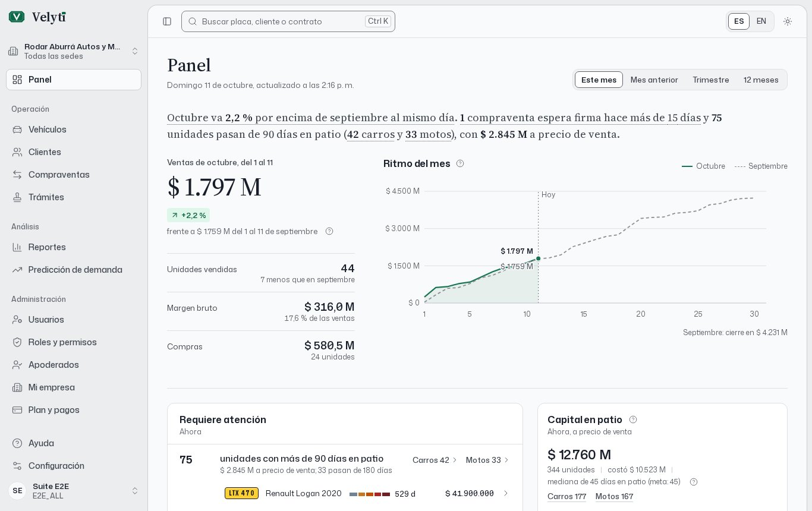Switch theme with the sun icon
Viewport: 812px width, 511px height.
point(788,21)
